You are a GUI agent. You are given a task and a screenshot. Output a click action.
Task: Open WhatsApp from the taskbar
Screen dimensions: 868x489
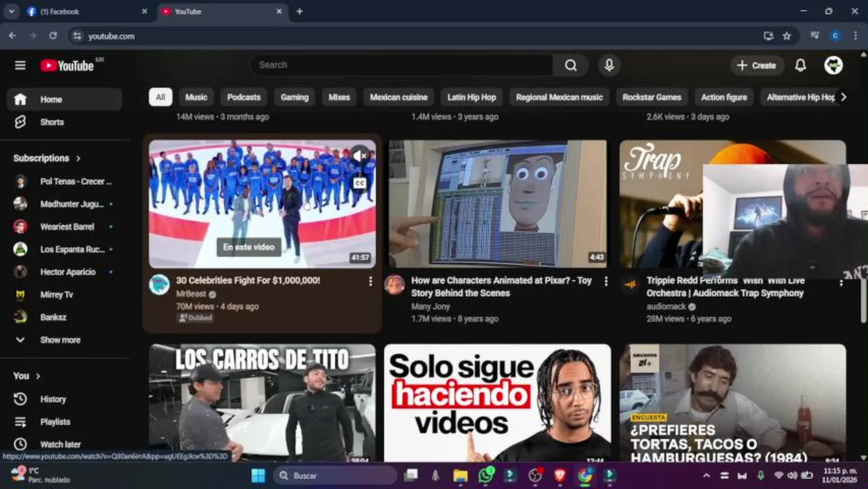[x=486, y=475]
